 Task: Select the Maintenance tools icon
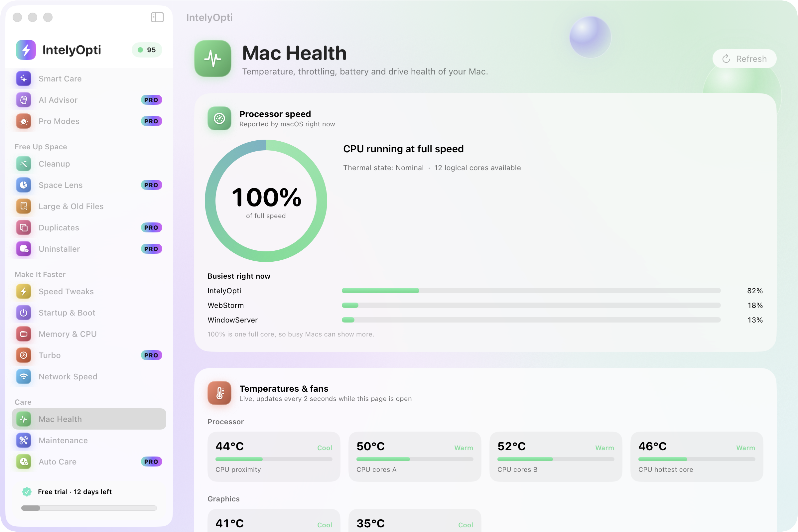24,440
